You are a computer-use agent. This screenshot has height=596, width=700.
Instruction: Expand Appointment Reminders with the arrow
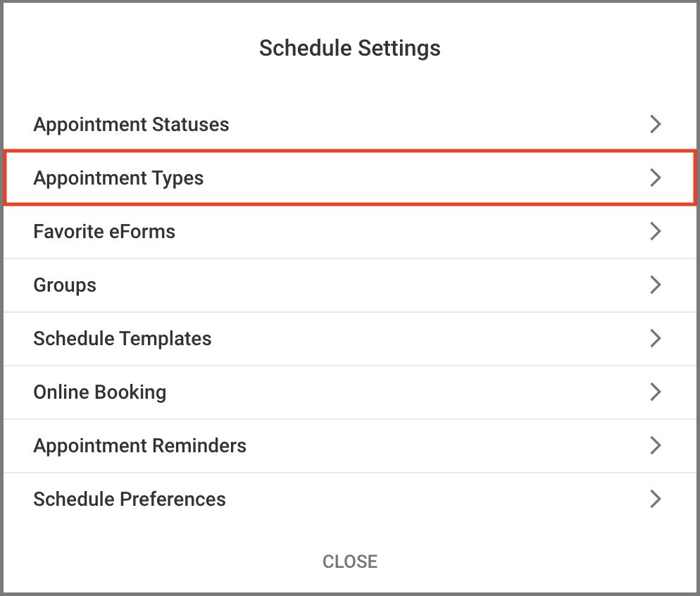coord(656,445)
